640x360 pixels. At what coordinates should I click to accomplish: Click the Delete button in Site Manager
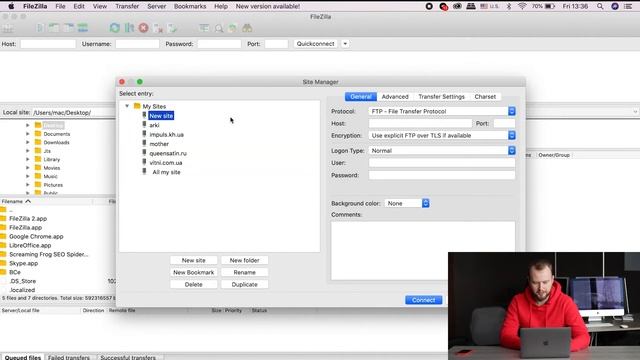pos(193,284)
